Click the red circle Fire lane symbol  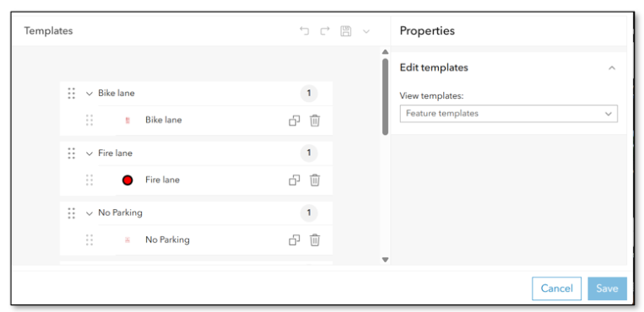pyautogui.click(x=127, y=180)
